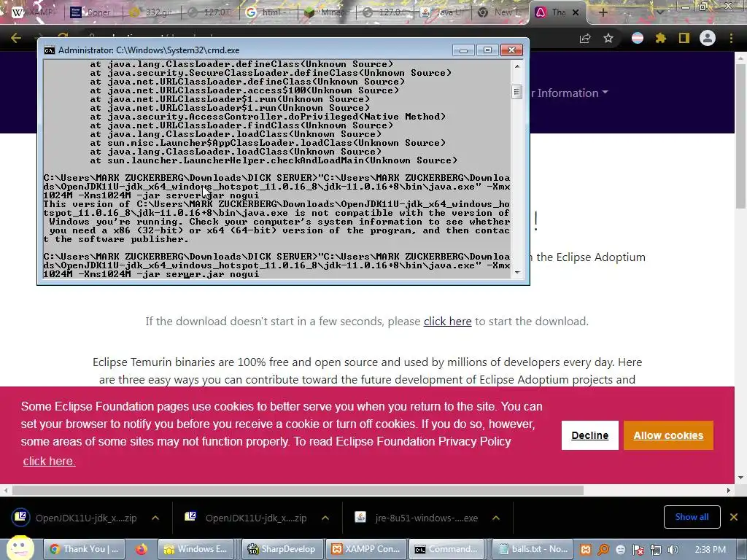Click the page scroll down arrow
The width and height of the screenshot is (747, 560).
point(740,478)
